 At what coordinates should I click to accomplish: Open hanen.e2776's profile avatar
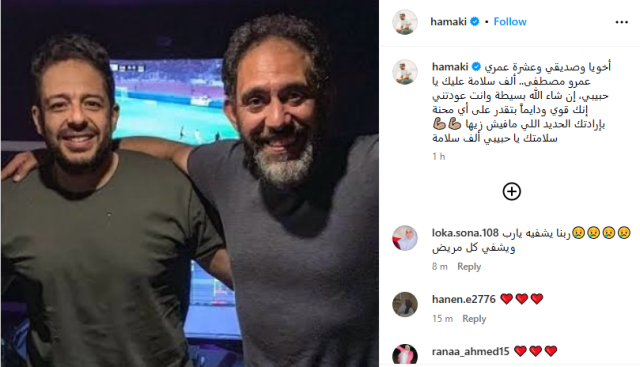coord(405,304)
